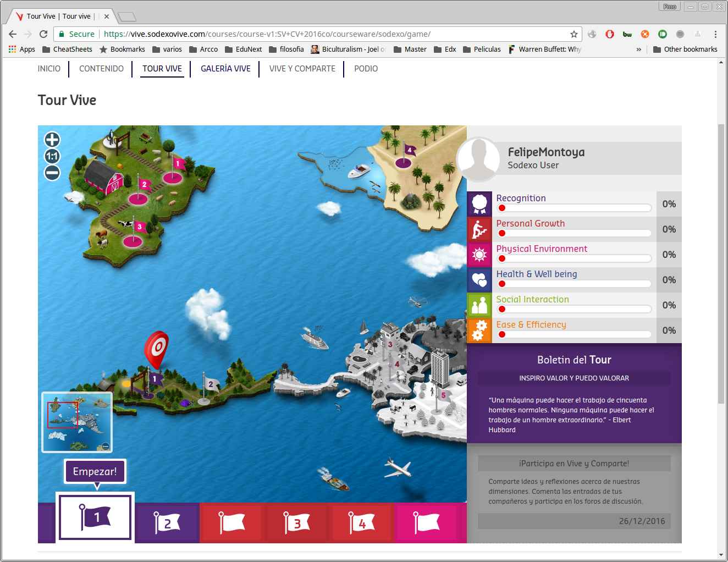
Task: Zoom in the map with plus icon
Action: click(x=52, y=140)
